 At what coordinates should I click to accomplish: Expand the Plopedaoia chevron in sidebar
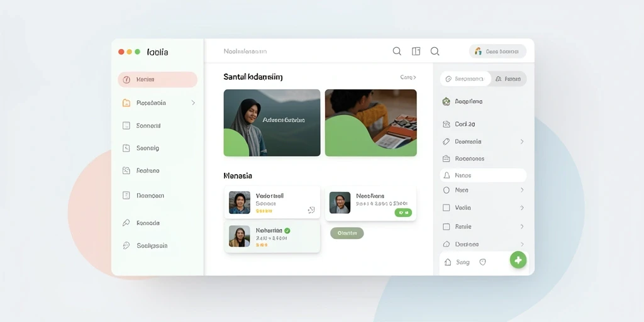[x=193, y=103]
